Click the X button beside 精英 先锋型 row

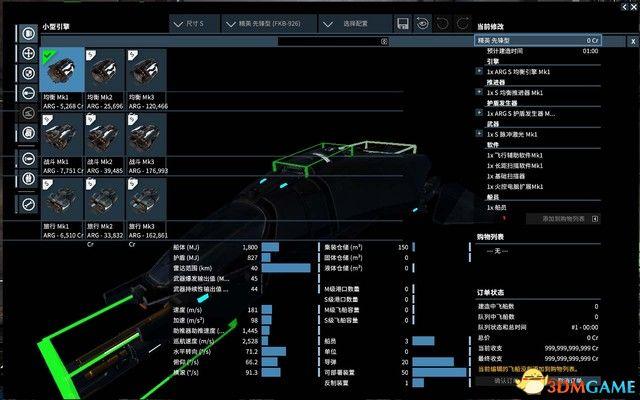pyautogui.click(x=633, y=41)
